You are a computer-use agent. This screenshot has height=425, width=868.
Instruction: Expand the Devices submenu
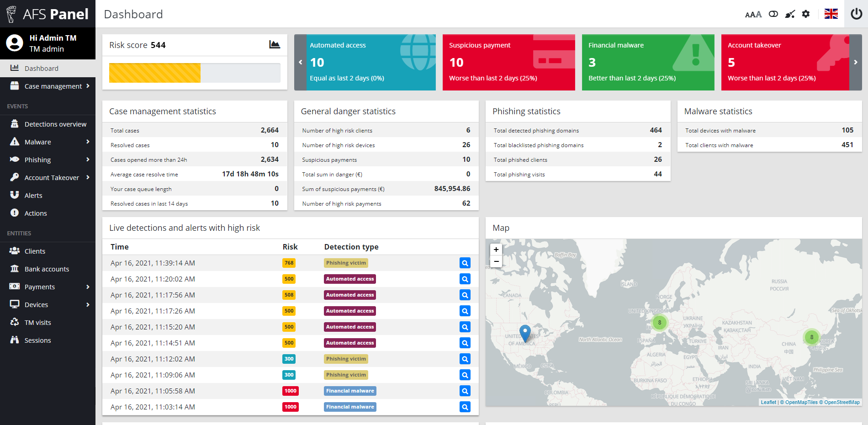click(x=14, y=304)
